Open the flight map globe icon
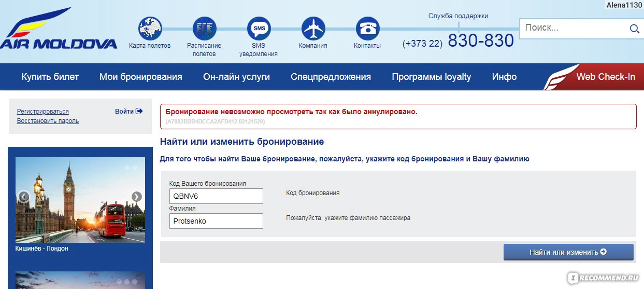 [x=150, y=29]
